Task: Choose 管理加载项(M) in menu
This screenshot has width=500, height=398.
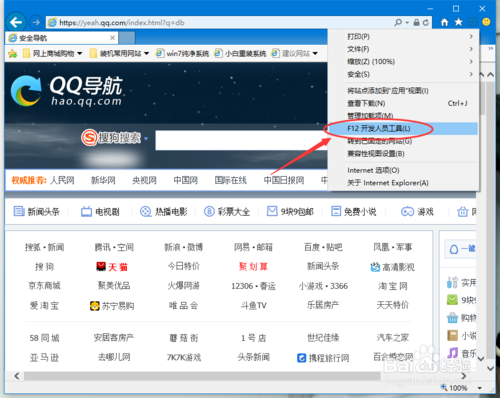Action: click(403, 116)
